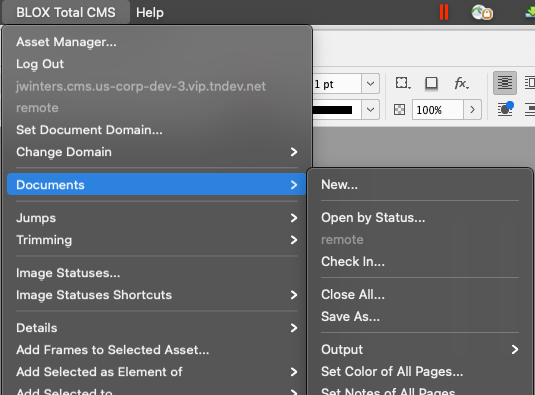Image resolution: width=535 pixels, height=395 pixels.
Task: Choose Add Frames to Selected Asset...
Action: click(156, 350)
